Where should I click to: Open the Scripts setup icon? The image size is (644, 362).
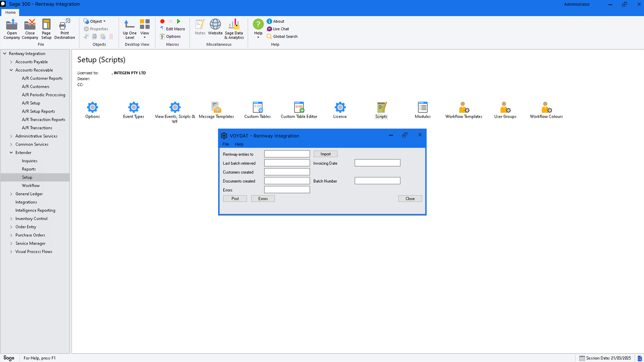381,108
